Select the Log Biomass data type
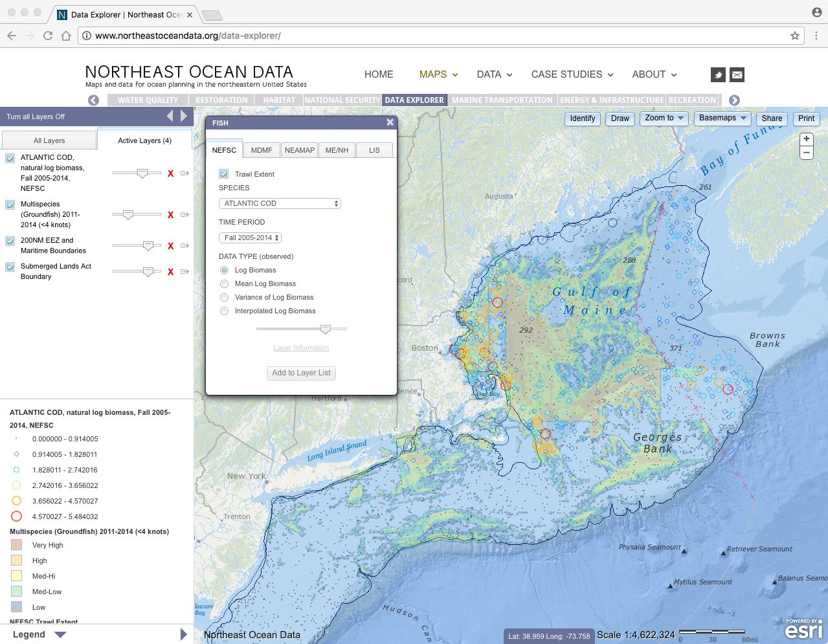 coord(224,270)
